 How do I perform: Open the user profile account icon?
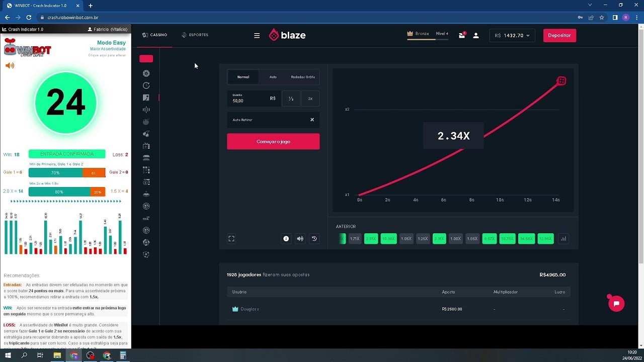coord(476,35)
